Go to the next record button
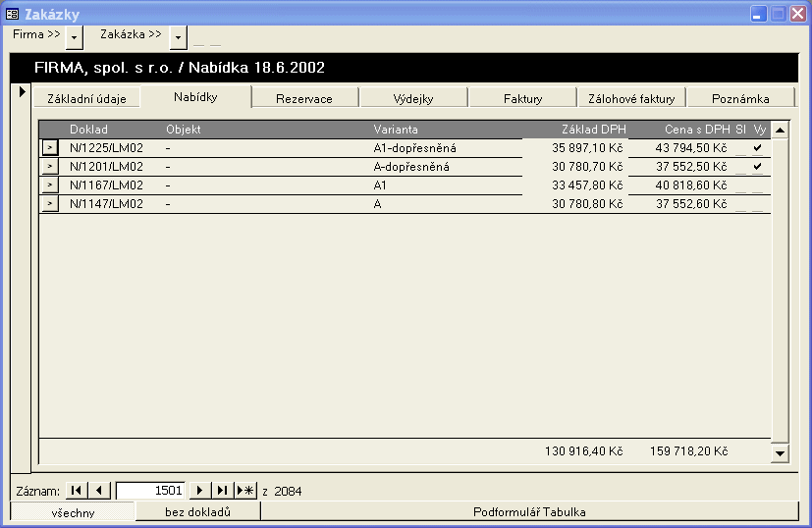Screen dimensions: 812x528 pyautogui.click(x=199, y=490)
